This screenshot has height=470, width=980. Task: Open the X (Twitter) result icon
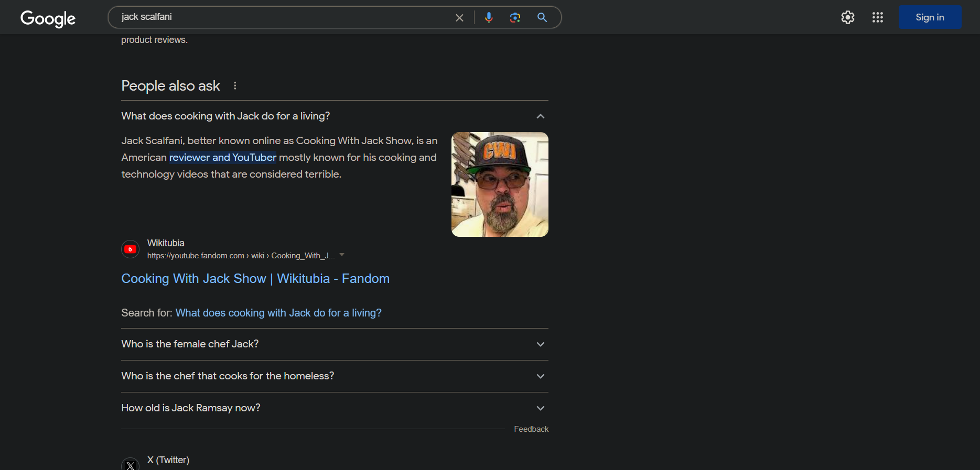[x=131, y=465]
